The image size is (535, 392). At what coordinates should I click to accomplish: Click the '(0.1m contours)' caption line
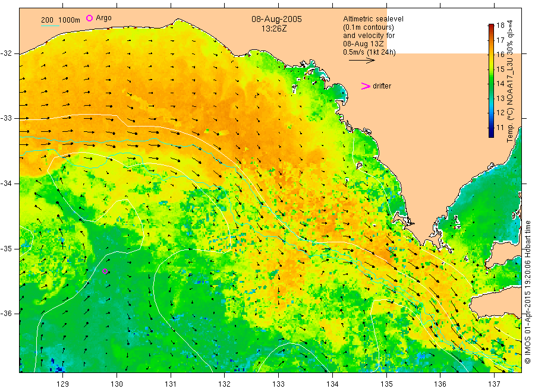point(369,27)
